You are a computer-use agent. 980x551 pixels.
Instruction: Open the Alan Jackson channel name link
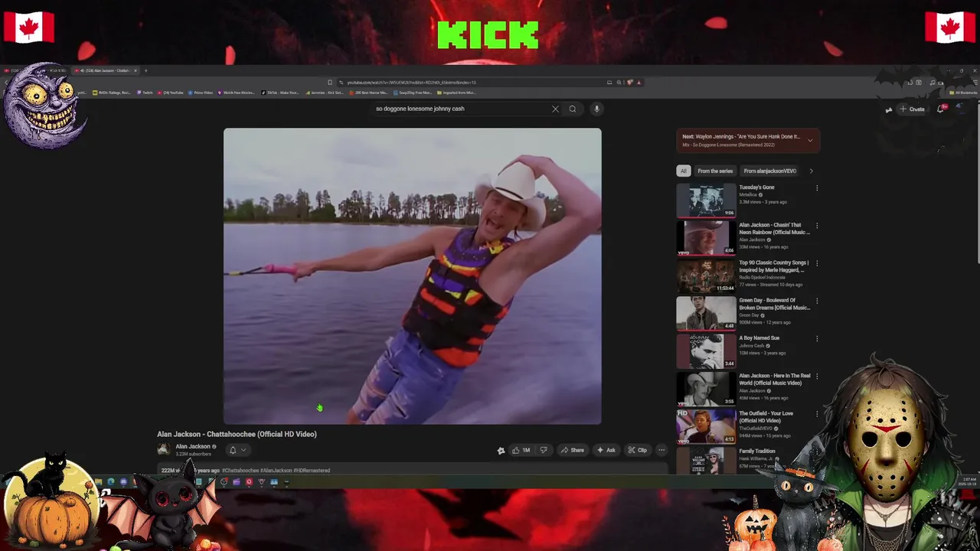pos(192,446)
